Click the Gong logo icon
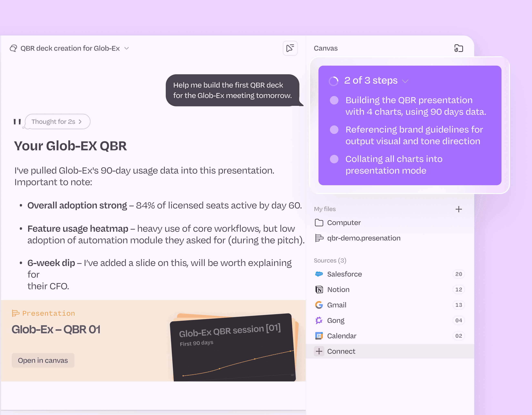Viewport: 532px width, 415px height. [319, 321]
